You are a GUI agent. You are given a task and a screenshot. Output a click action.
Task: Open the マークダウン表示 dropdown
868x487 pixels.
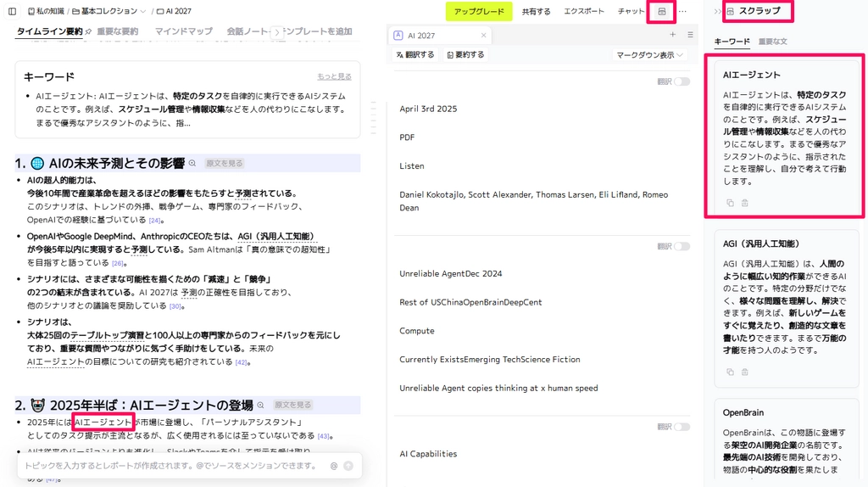pyautogui.click(x=650, y=54)
